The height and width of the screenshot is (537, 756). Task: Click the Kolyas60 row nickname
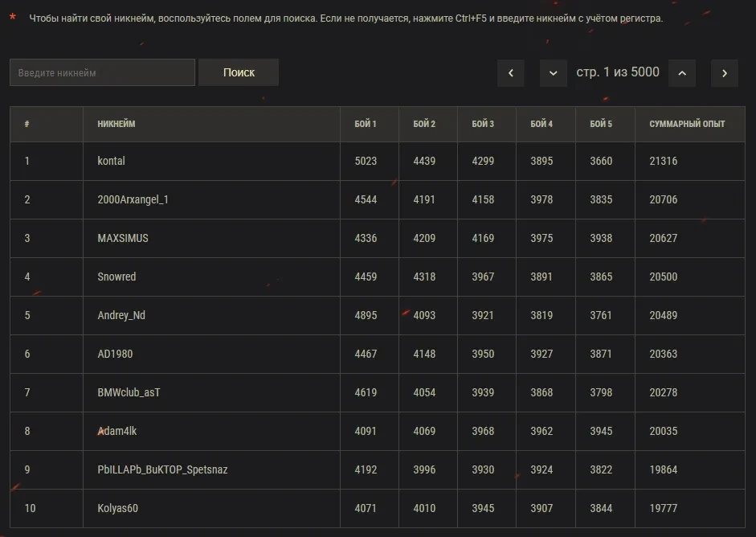pyautogui.click(x=123, y=508)
